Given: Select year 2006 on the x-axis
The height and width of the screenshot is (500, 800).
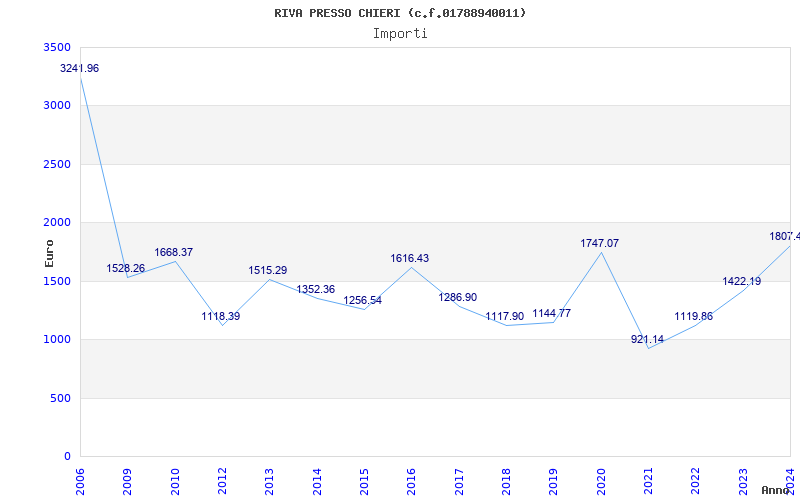Looking at the screenshot, I should point(81,480).
